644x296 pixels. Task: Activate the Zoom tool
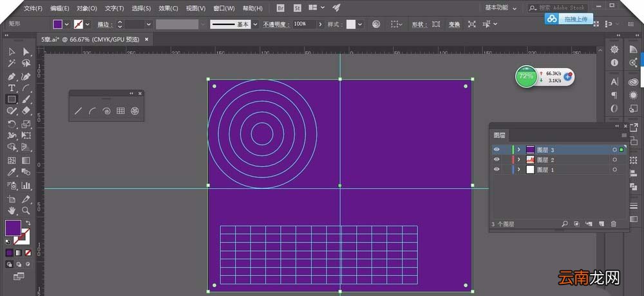click(x=26, y=210)
